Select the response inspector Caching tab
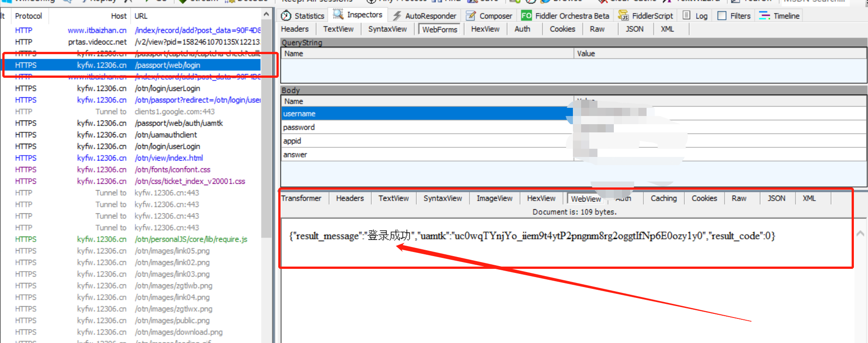Viewport: 868px width, 343px height. 663,198
